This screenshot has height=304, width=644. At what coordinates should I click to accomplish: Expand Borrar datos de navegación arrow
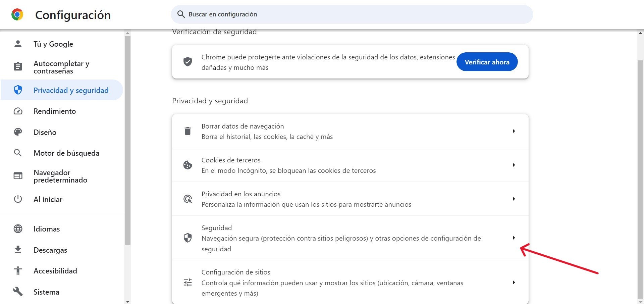pos(514,131)
